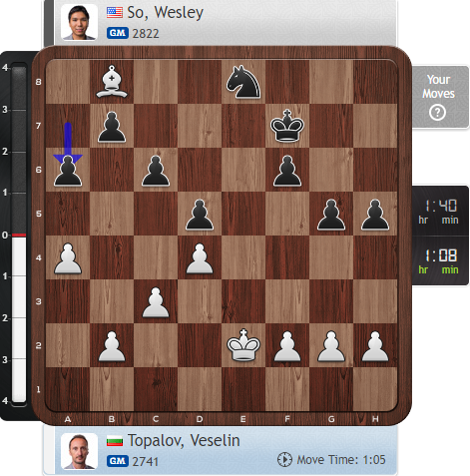
Task: Click the white pawn on c3
Action: [156, 302]
